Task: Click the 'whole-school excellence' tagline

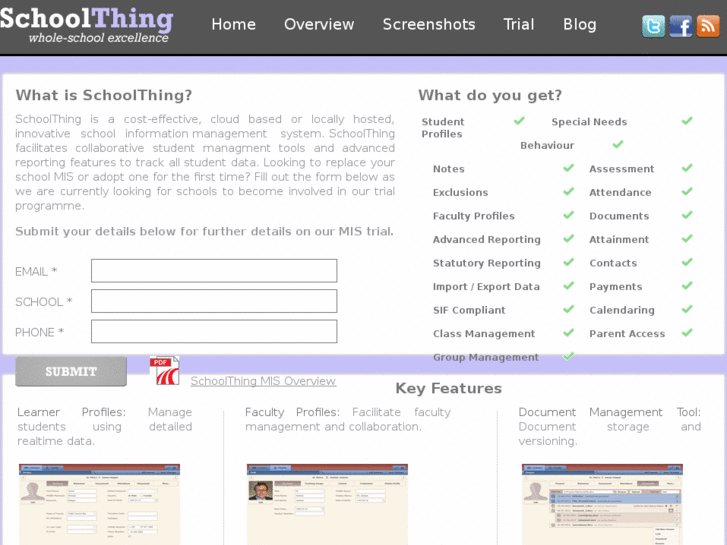Action: click(x=98, y=38)
